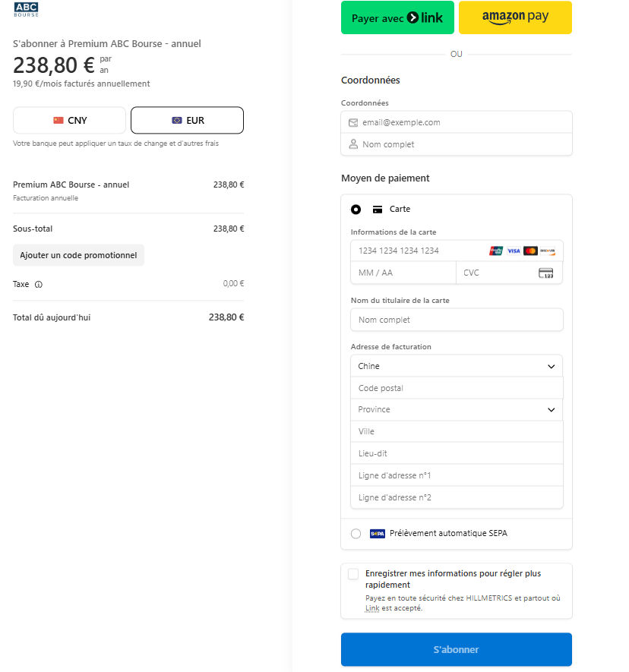Click Ajouter un code promotionnel
This screenshot has width=629, height=672.
[x=78, y=255]
